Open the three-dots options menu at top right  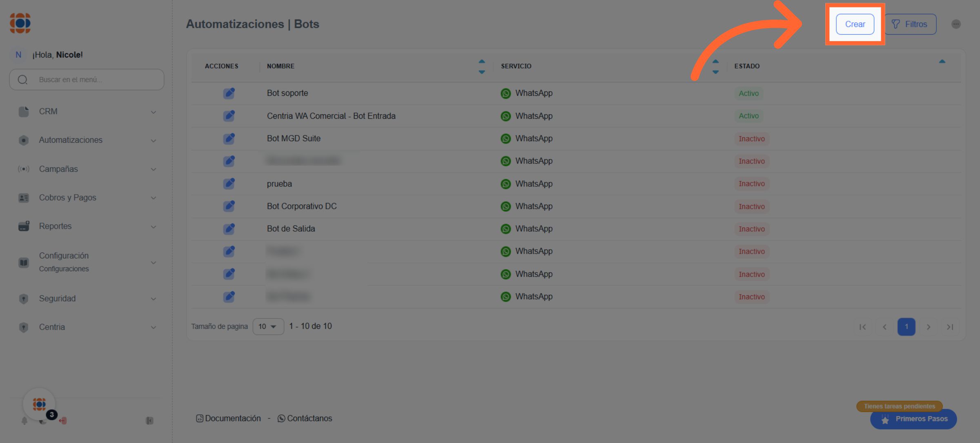[956, 24]
